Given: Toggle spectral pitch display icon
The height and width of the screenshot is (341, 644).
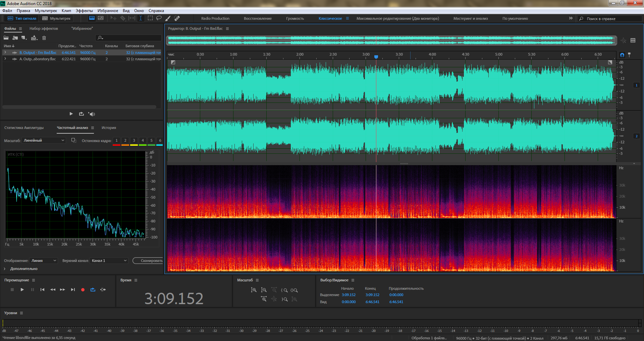Looking at the screenshot, I should (100, 18).
